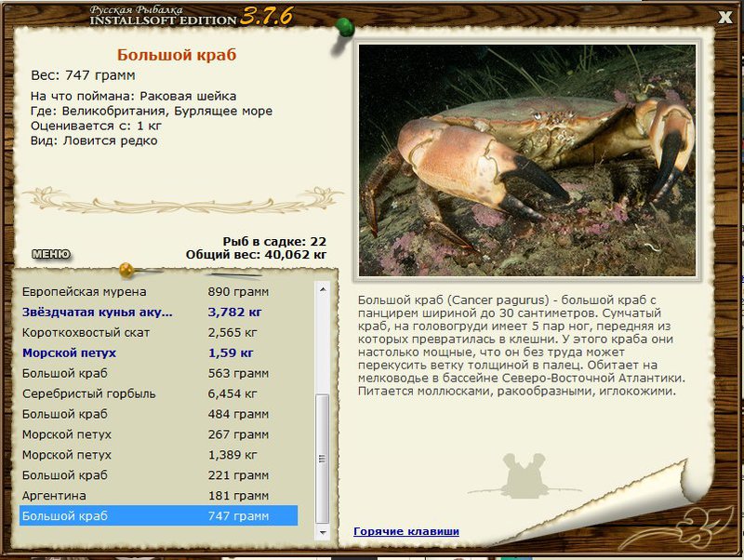Screen dimensions: 744x560
Task: Select Морской петух weighing 1,389 кг
Action: pos(158,455)
